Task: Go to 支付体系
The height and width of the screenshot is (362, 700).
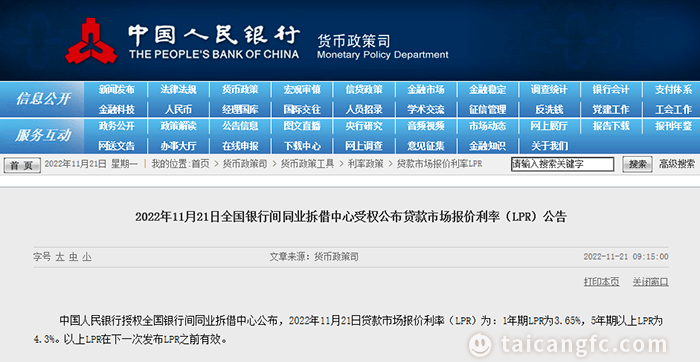Action: coord(674,90)
